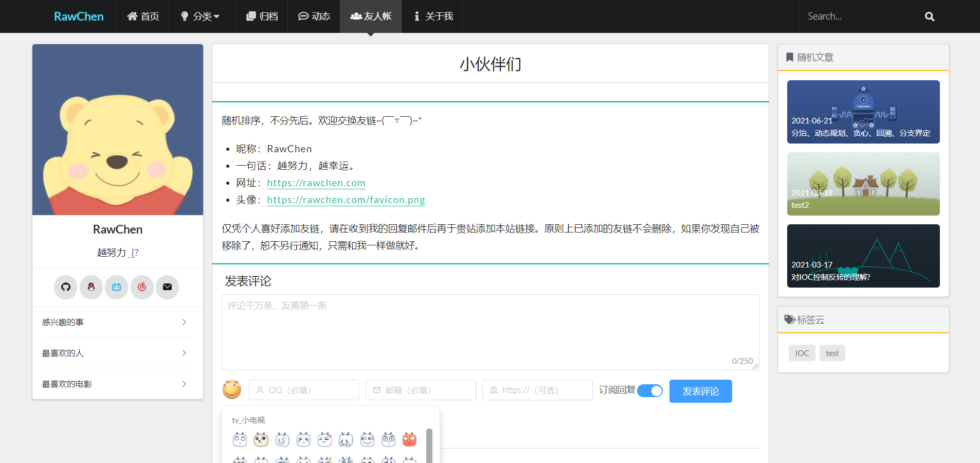Focus the 邮箱 (必填) email field

click(x=421, y=390)
